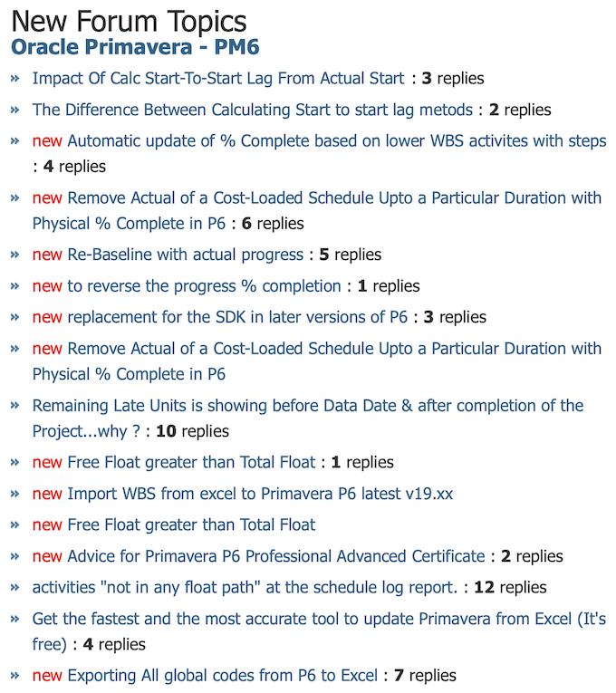Click the bullet arrow beside Import WBS from excel
This screenshot has height=693, width=616.
tap(15, 494)
